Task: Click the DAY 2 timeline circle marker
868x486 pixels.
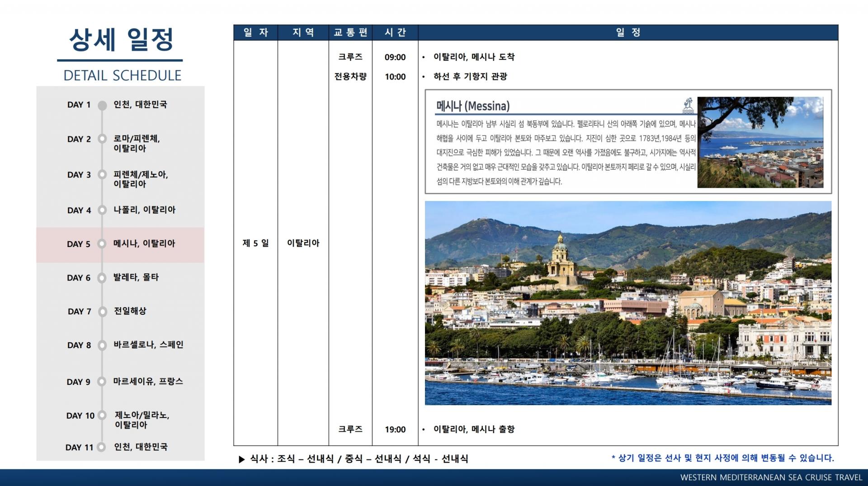Action: pos(103,139)
